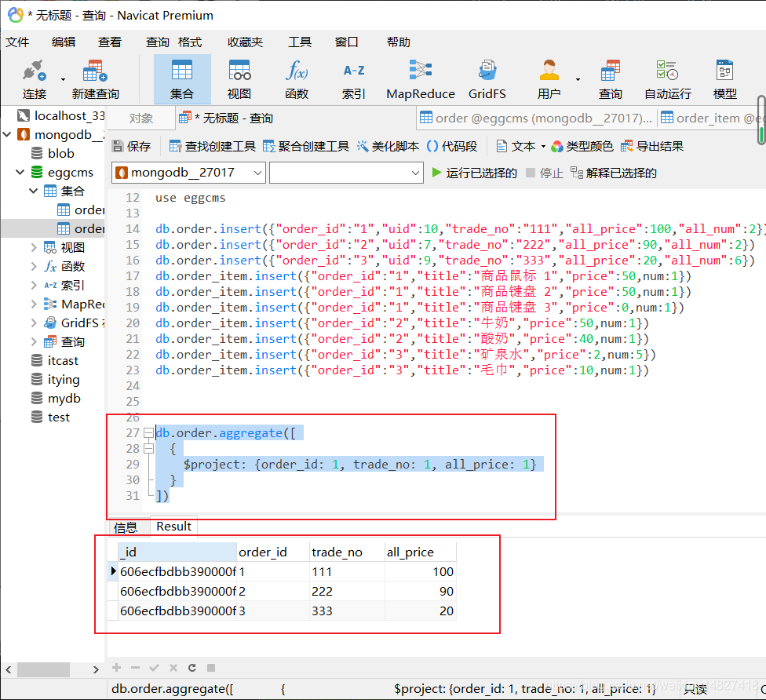Image resolution: width=766 pixels, height=700 pixels.
Task: Click the 保存 save button
Action: [x=131, y=147]
